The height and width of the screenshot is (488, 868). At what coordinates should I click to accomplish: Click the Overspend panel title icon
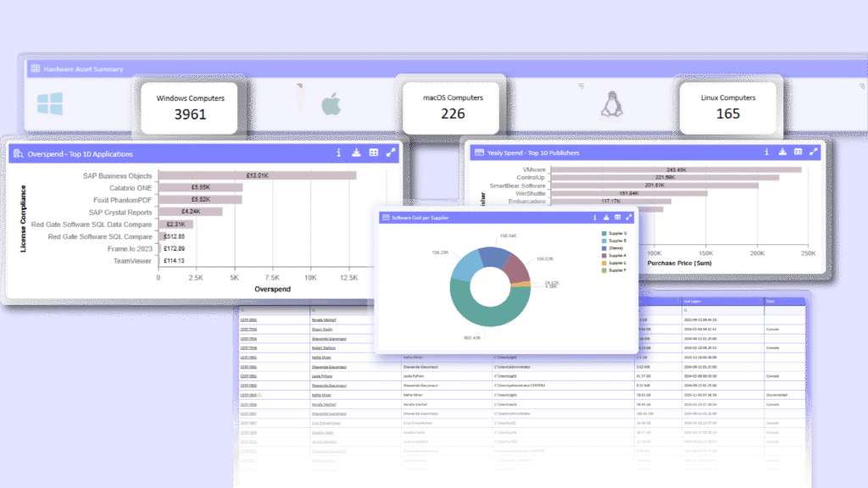point(19,154)
